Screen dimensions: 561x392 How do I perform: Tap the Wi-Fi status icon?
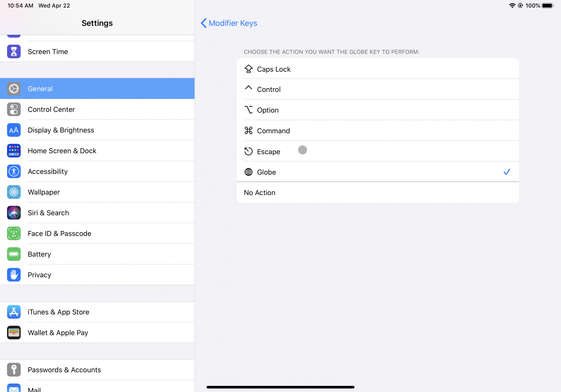coord(512,6)
